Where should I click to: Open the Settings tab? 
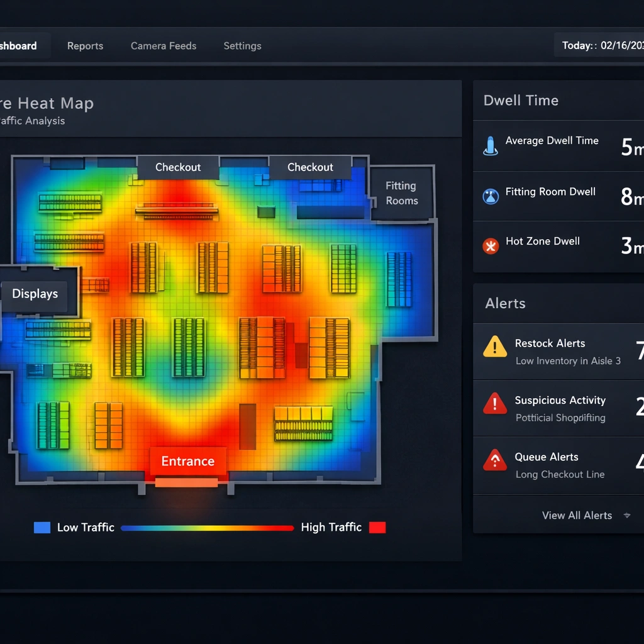coord(242,46)
